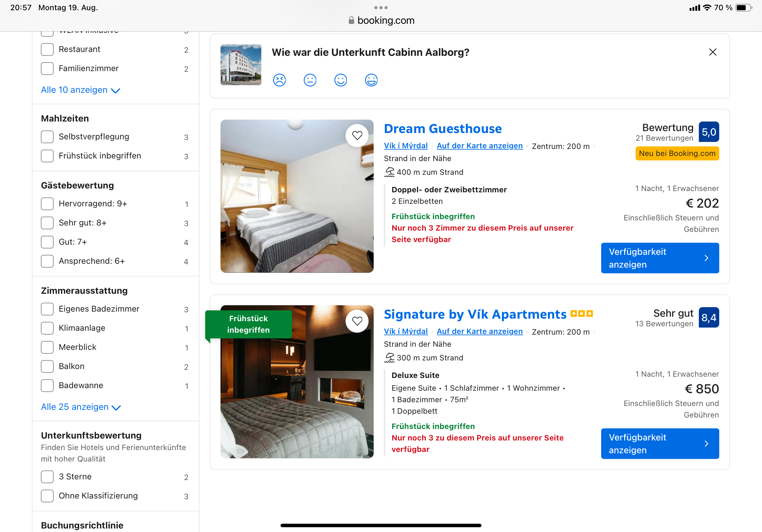Tap the € 202 price

pyautogui.click(x=702, y=203)
